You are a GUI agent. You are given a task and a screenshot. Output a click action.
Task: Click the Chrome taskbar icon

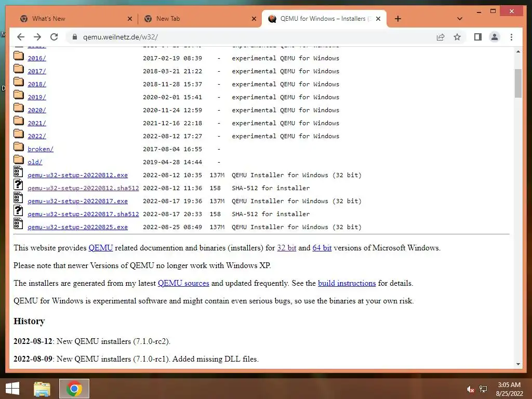(x=74, y=389)
